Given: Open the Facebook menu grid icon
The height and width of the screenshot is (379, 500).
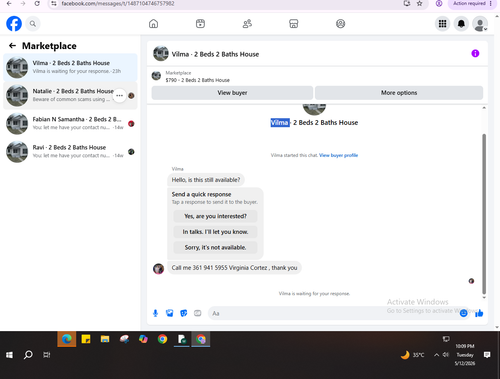Looking at the screenshot, I should pos(442,24).
